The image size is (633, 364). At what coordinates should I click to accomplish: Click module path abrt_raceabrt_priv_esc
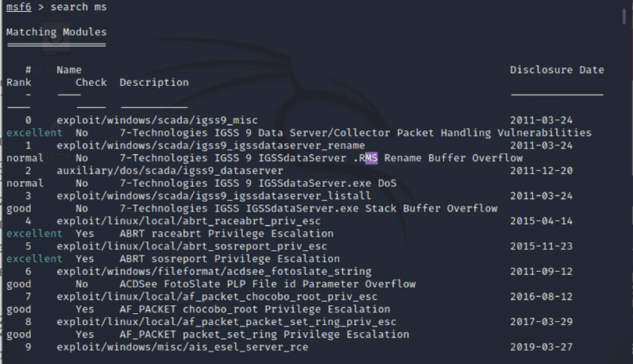[x=188, y=221]
